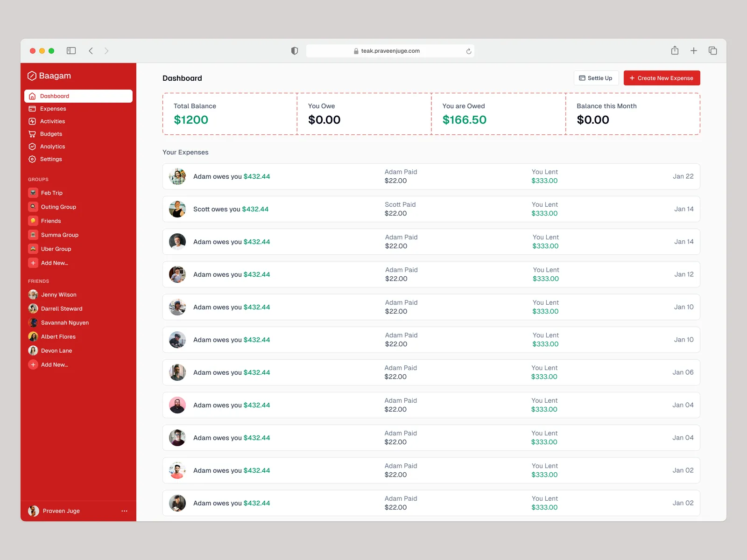Open the Feb Trip group
The height and width of the screenshot is (560, 747).
51,193
